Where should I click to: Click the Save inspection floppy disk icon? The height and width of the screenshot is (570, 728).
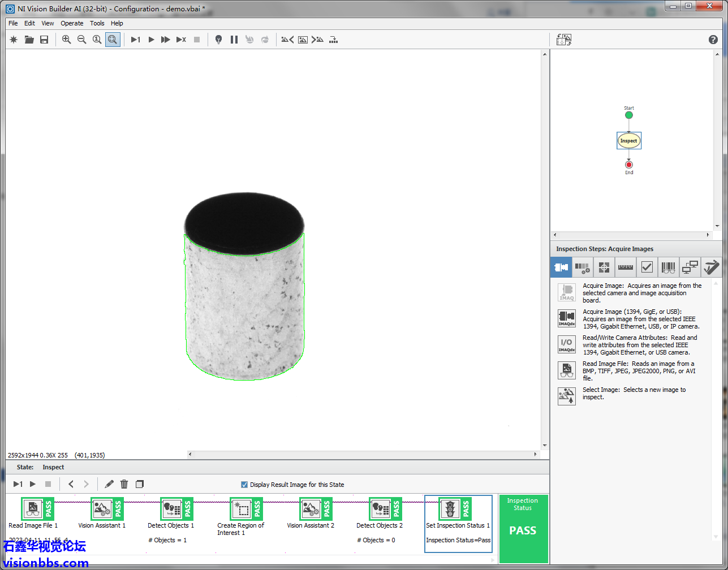coord(44,40)
